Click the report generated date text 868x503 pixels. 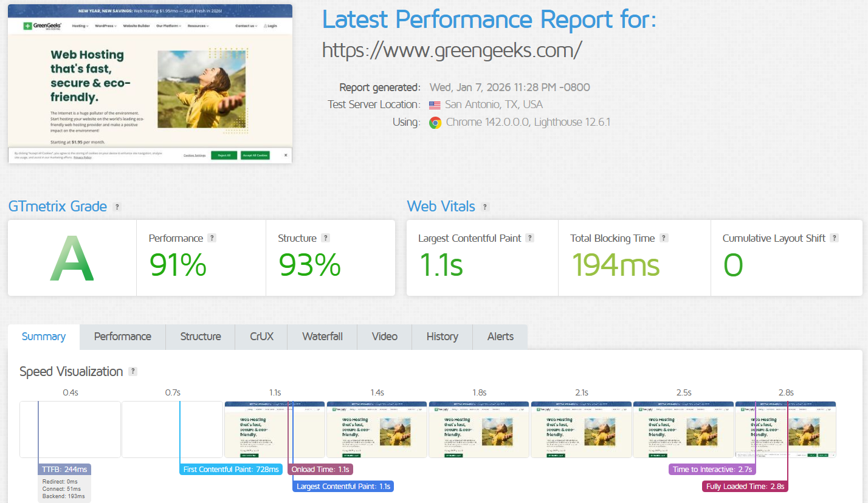click(509, 87)
